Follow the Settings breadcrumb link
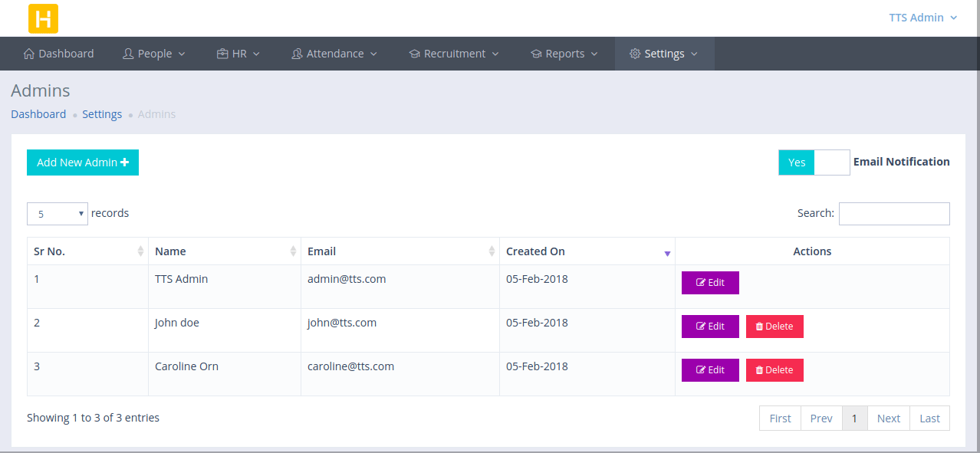Viewport: 980px width, 453px height. 102,113
